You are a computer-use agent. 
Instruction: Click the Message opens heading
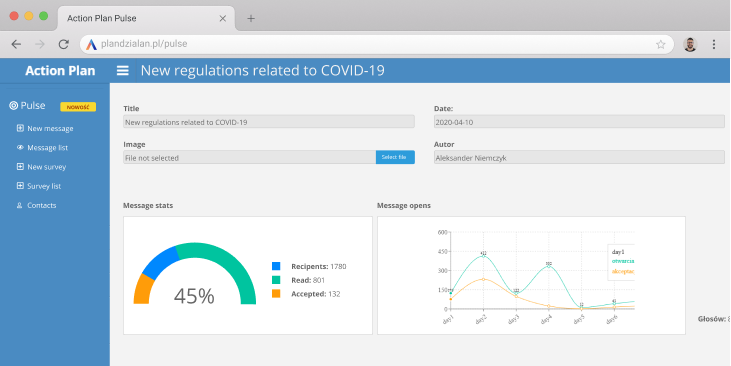coord(404,206)
